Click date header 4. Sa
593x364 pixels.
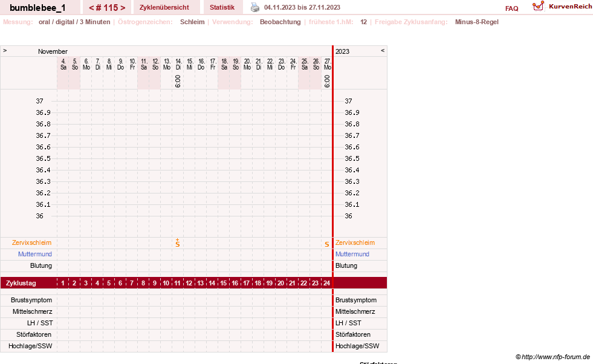[x=63, y=64]
